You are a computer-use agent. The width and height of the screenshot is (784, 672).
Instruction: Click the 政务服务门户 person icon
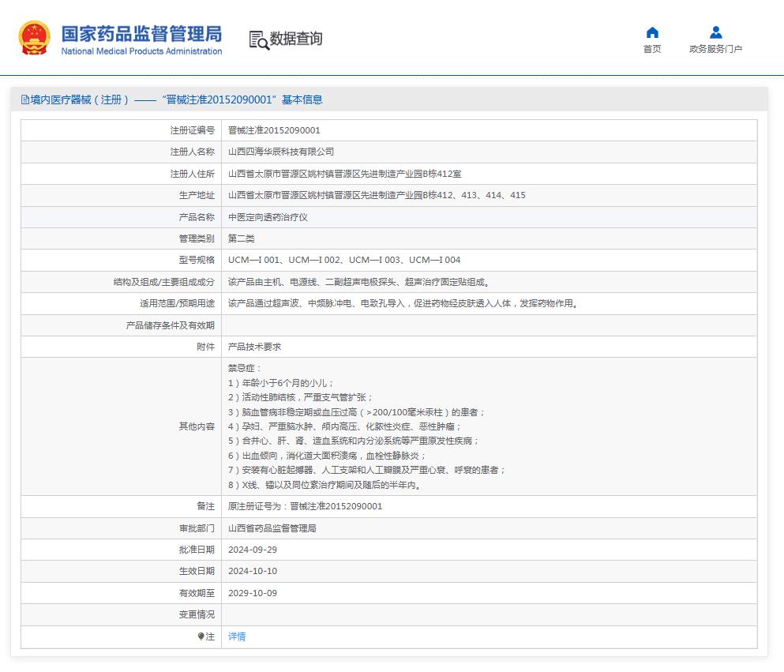715,32
